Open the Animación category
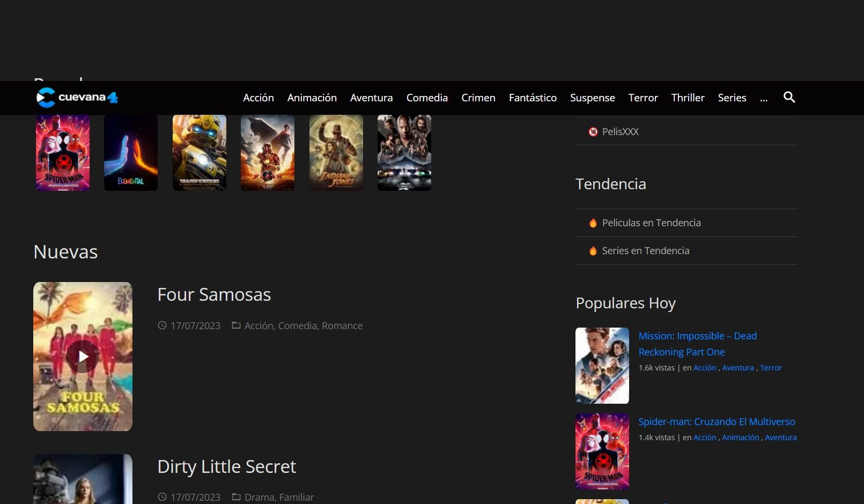Image resolution: width=864 pixels, height=504 pixels. [x=312, y=98]
